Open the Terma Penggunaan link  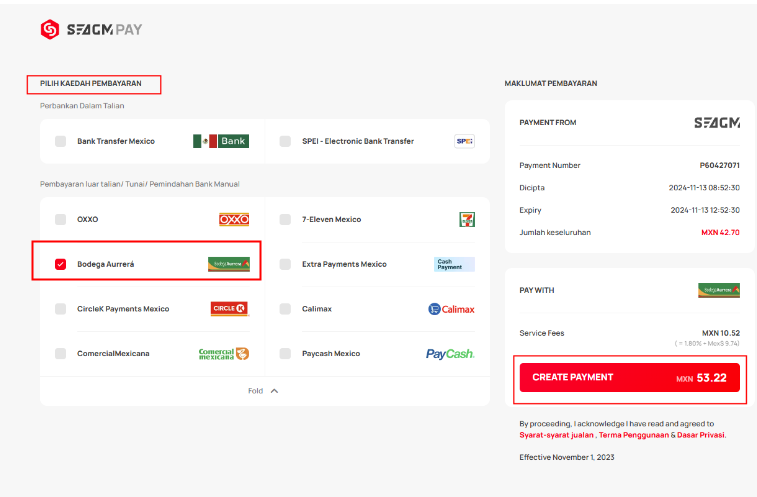[634, 435]
